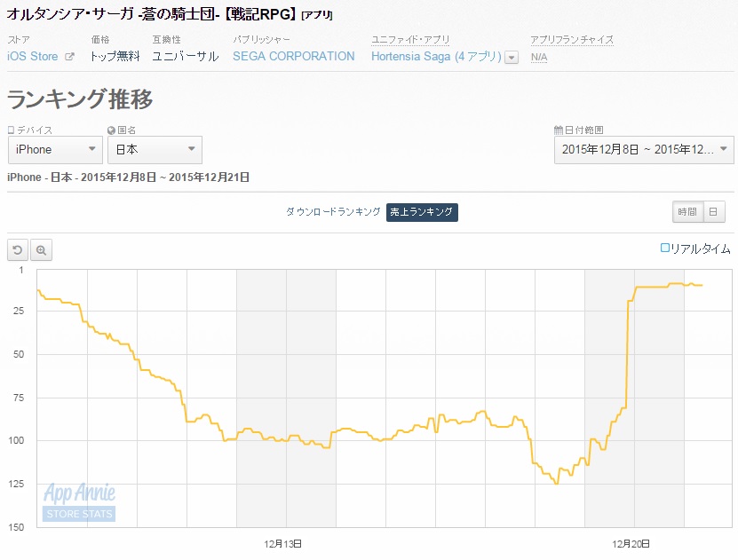Click the date range summary text below filters
The image size is (738, 560).
(128, 177)
